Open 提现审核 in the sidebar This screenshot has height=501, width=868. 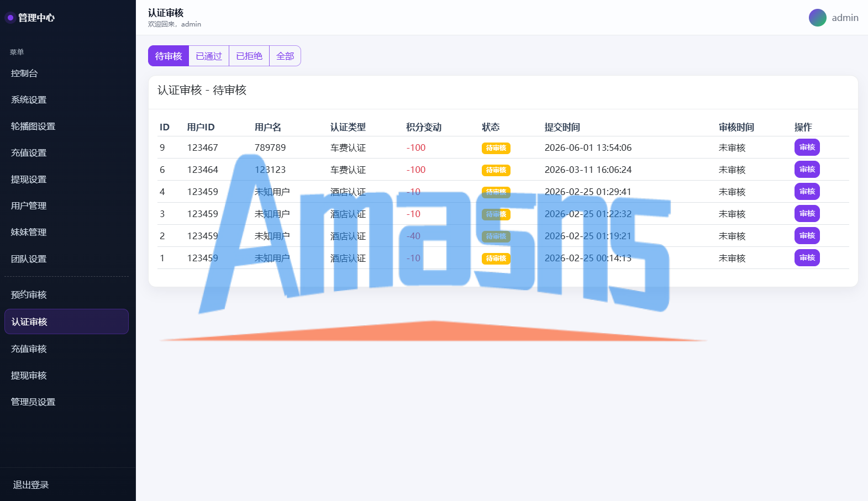point(66,376)
